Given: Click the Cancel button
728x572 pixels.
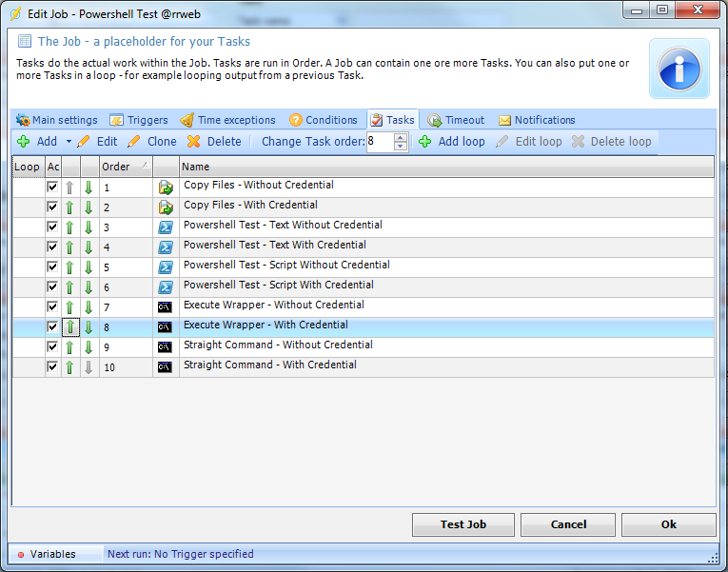Looking at the screenshot, I should click(568, 524).
